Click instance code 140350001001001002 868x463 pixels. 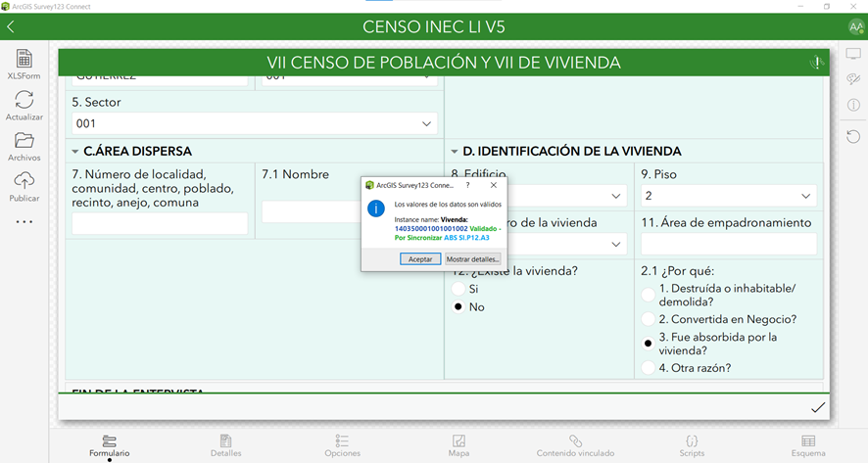pyautogui.click(x=431, y=228)
